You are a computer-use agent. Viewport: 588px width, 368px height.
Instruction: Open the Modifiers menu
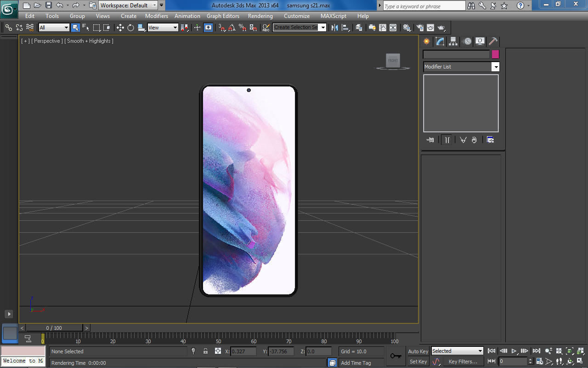tap(157, 16)
